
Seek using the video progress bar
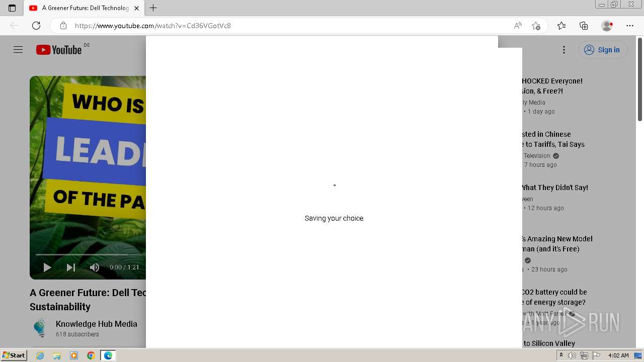(x=91, y=254)
